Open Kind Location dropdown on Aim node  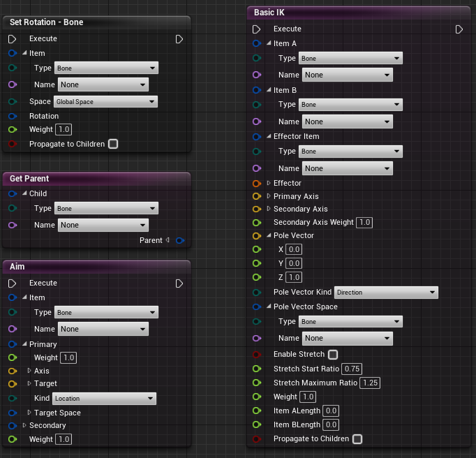coord(104,399)
